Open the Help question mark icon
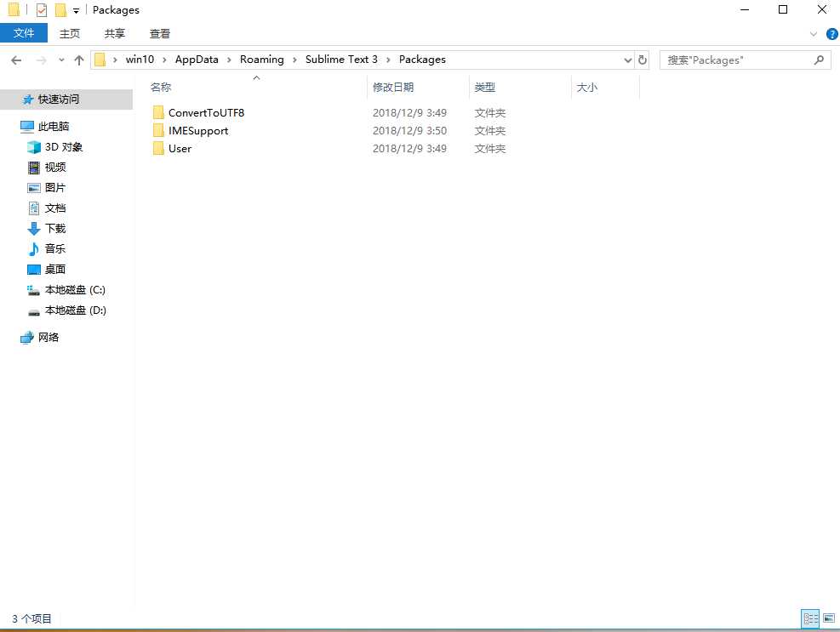840x632 pixels. tap(832, 34)
